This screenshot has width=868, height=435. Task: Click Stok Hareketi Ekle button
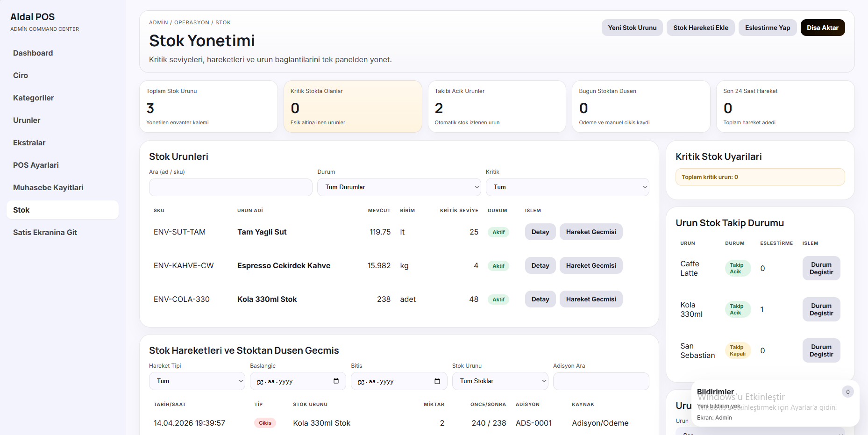pos(700,28)
